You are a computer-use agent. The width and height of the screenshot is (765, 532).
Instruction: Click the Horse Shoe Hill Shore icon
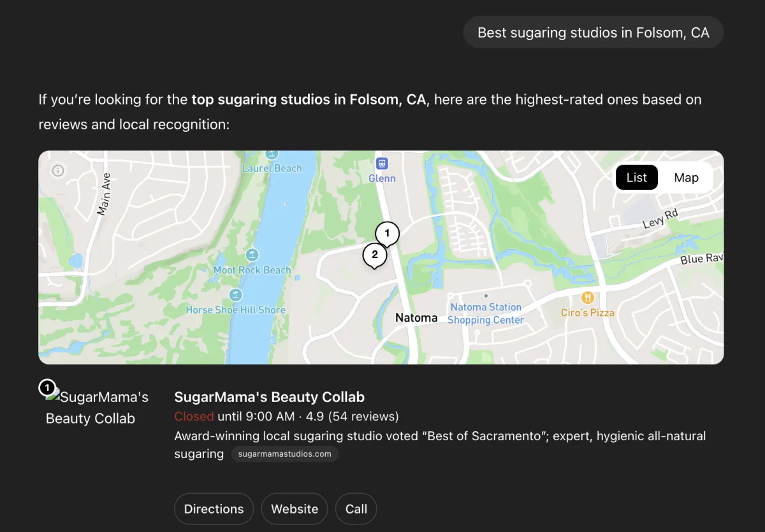236,295
